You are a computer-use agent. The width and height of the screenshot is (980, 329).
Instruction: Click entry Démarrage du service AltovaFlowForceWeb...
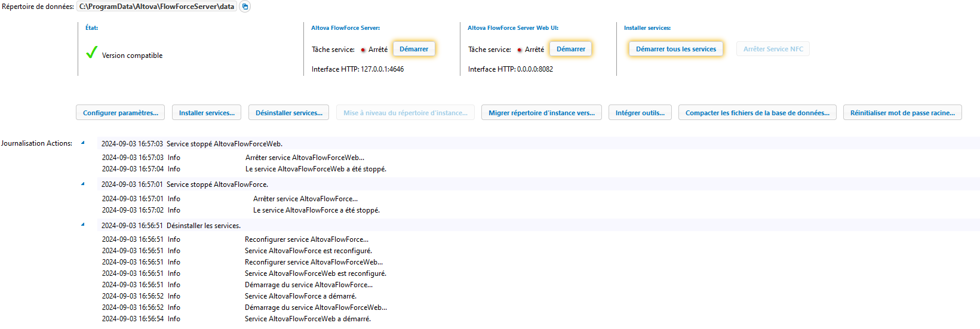point(316,308)
